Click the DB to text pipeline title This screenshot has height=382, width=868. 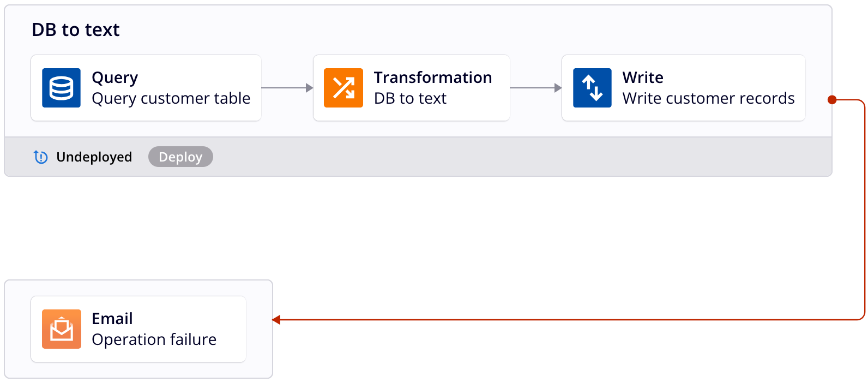[x=76, y=30]
